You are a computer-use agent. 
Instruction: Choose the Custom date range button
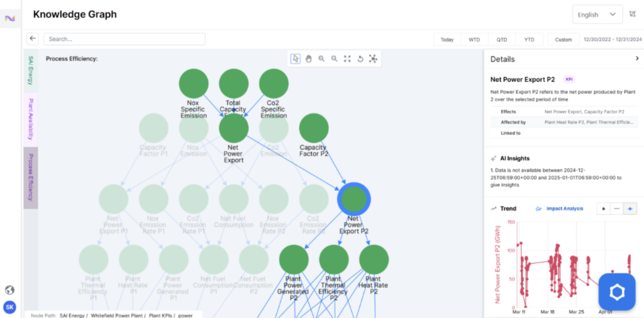[563, 40]
